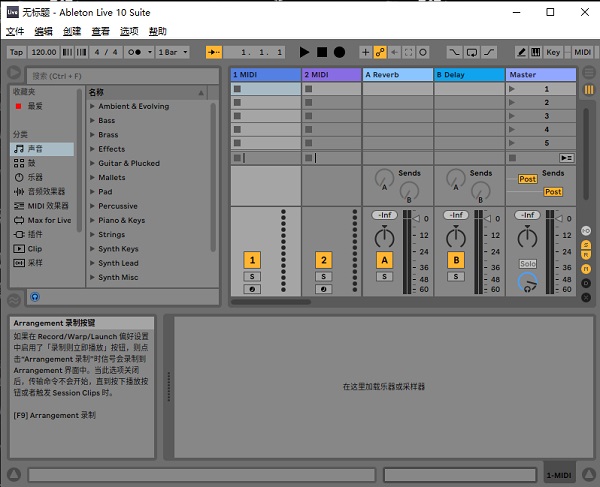Expand the Strings folder

(x=92, y=234)
